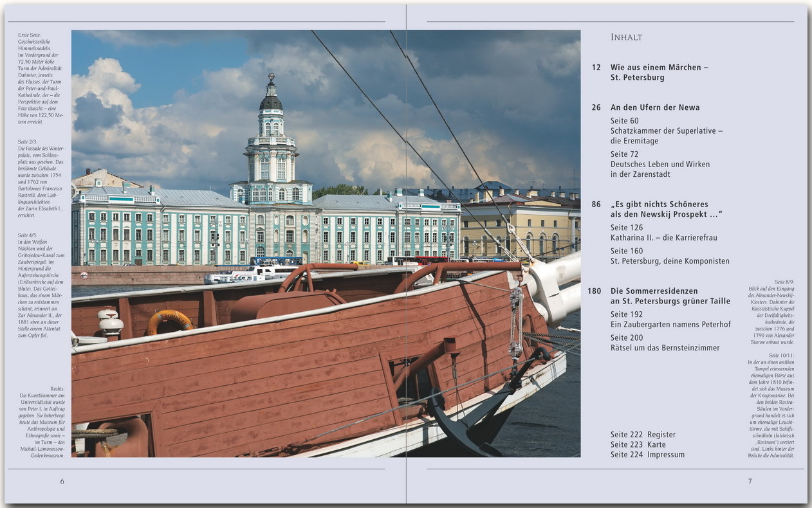
Task: Open chapter 'Wie aus einem Märchen – St. Petersburg'
Action: click(x=659, y=72)
